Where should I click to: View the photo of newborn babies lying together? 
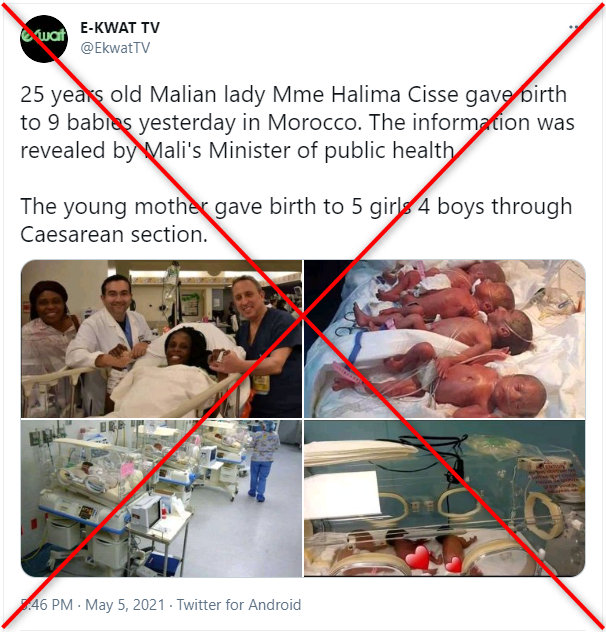444,339
